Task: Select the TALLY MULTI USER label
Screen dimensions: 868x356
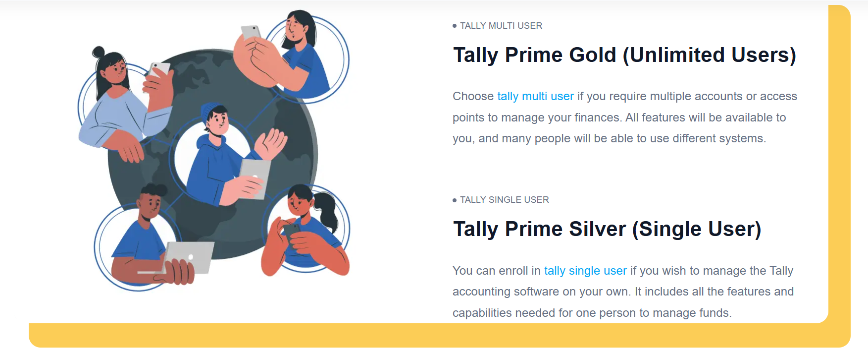Action: pos(501,26)
